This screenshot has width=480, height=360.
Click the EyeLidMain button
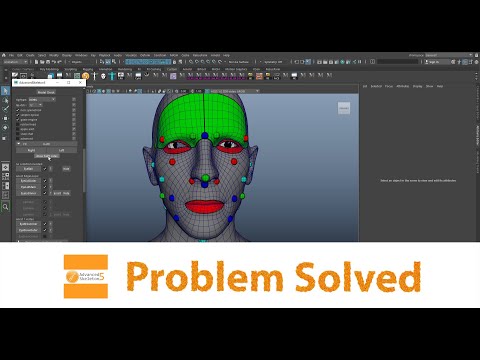28,187
